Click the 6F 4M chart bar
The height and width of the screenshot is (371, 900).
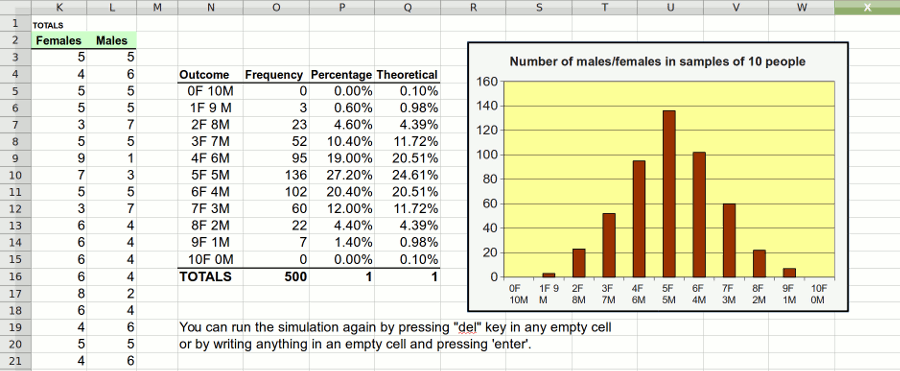699,214
